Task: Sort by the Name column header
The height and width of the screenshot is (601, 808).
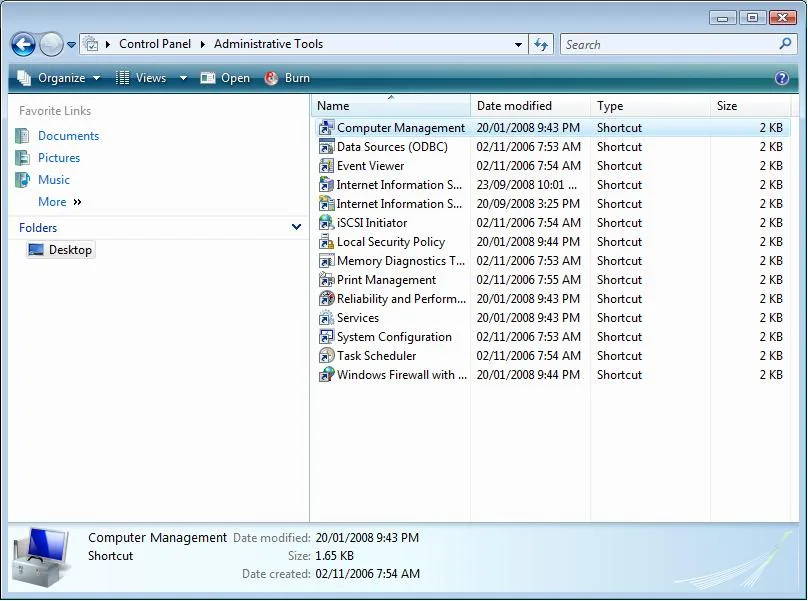Action: pos(391,106)
